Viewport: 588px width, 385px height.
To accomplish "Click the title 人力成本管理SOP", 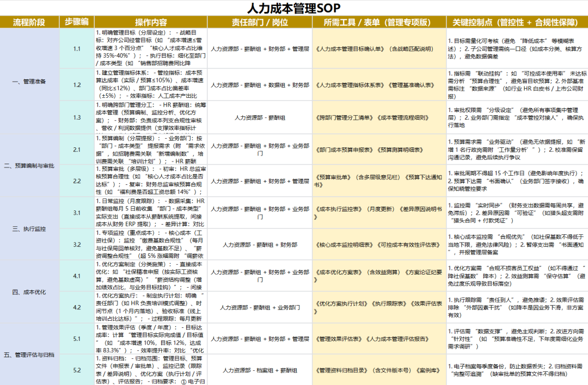I will [294, 8].
